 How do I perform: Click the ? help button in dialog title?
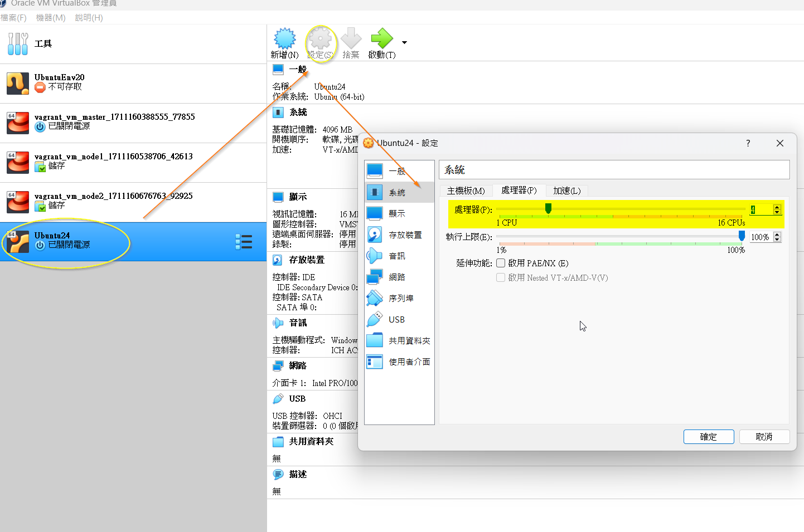click(748, 143)
